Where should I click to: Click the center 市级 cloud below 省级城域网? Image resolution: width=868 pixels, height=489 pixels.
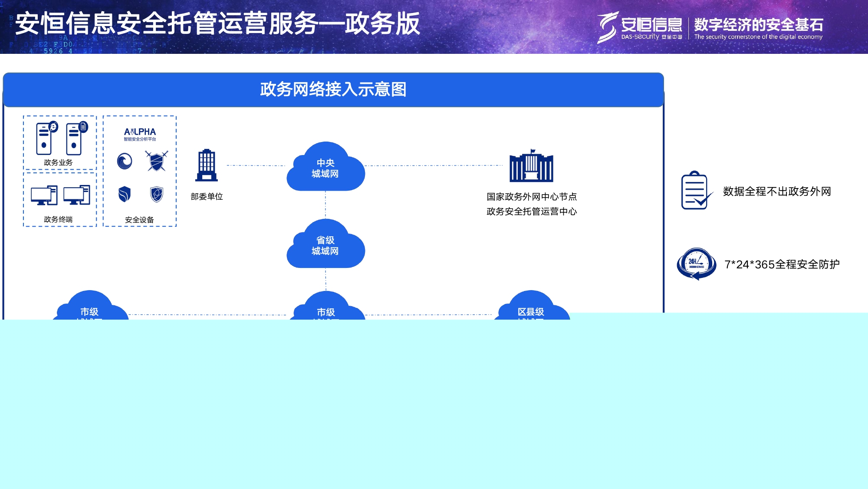point(326,306)
